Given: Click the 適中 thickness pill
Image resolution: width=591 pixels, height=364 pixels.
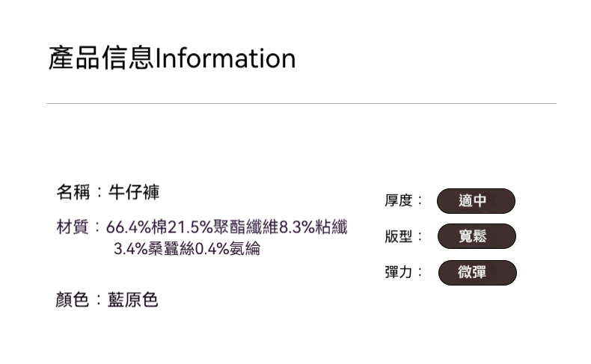Looking at the screenshot, I should 476,201.
